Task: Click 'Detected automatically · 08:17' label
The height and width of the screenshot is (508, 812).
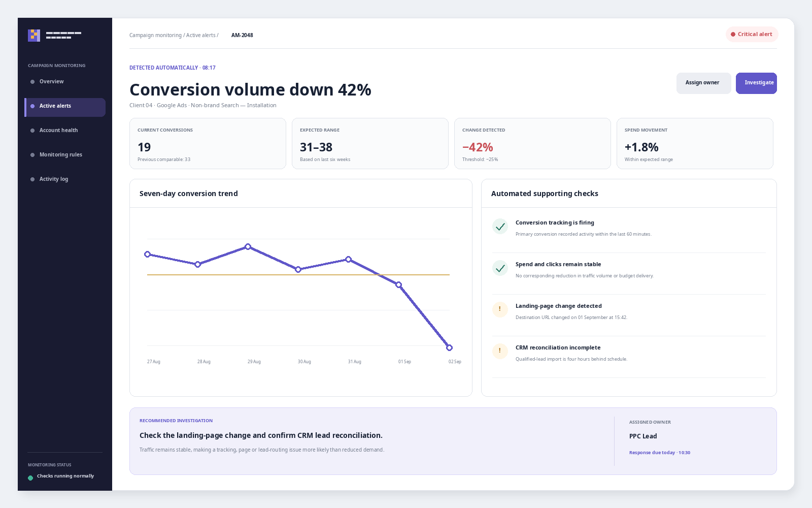Action: point(173,68)
